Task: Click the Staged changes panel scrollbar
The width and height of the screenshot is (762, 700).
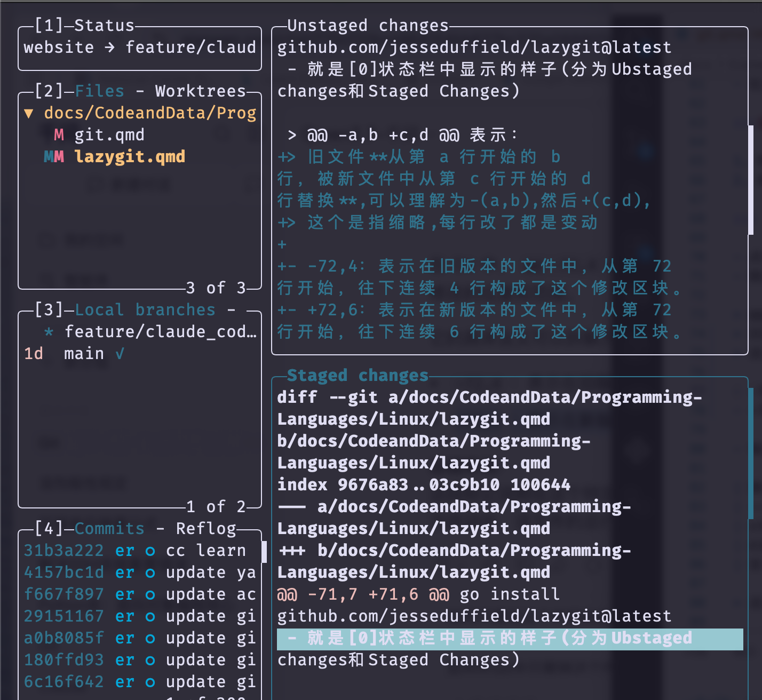Action: (x=751, y=454)
